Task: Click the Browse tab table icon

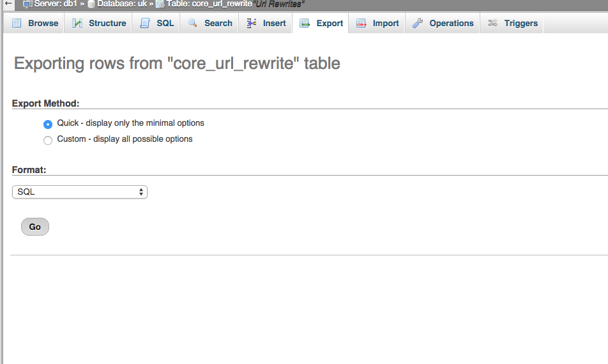Action: coord(17,23)
